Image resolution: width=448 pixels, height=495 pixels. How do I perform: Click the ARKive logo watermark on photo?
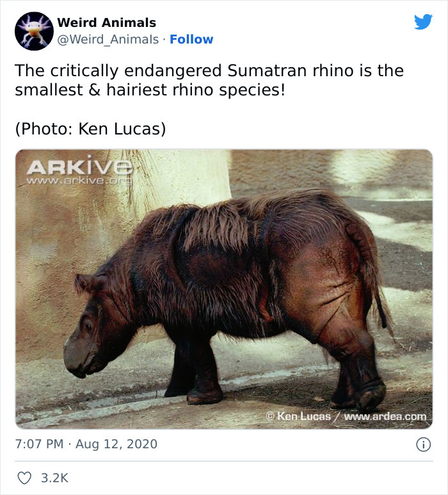click(x=79, y=166)
